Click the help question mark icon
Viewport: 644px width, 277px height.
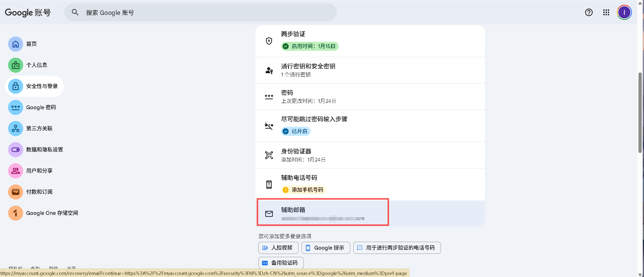(x=589, y=12)
